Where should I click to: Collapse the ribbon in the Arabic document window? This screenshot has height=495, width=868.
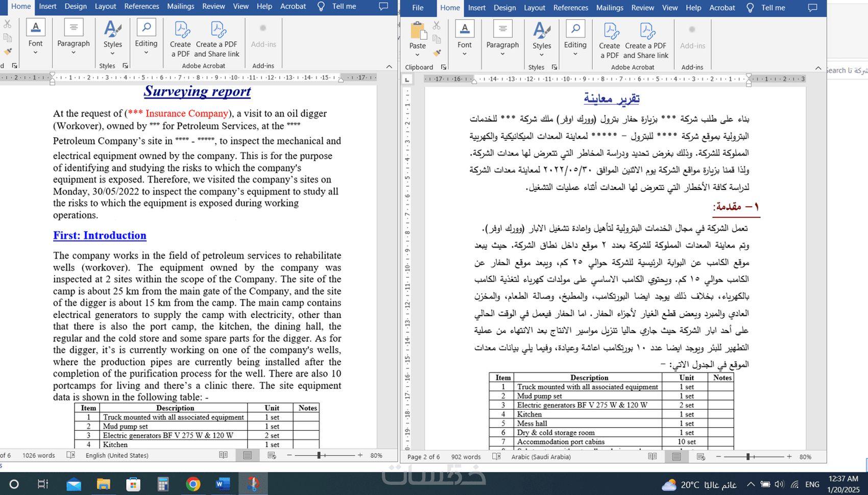[x=818, y=68]
